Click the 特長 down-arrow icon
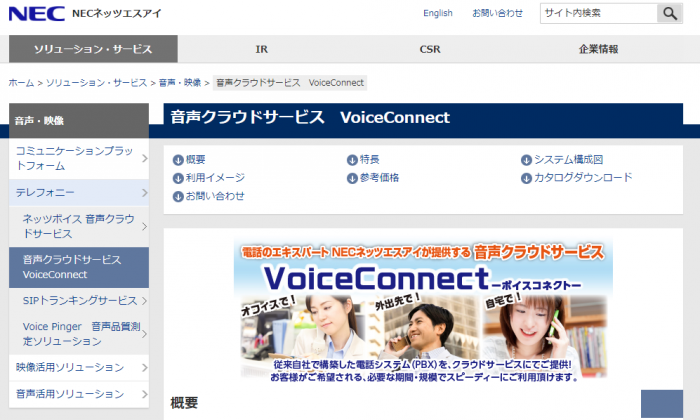This screenshot has height=420, width=700. coord(352,160)
